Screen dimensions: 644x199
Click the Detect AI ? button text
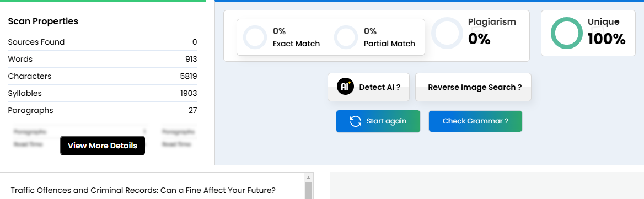click(379, 87)
